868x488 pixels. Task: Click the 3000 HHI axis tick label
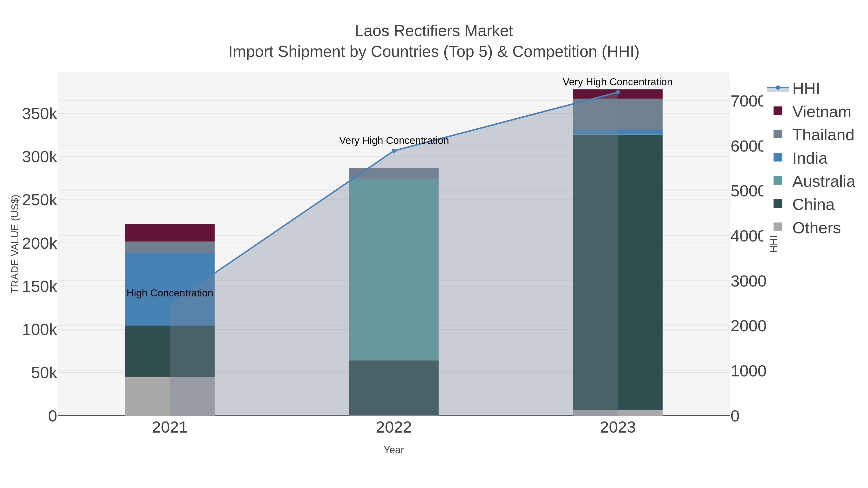pos(748,281)
